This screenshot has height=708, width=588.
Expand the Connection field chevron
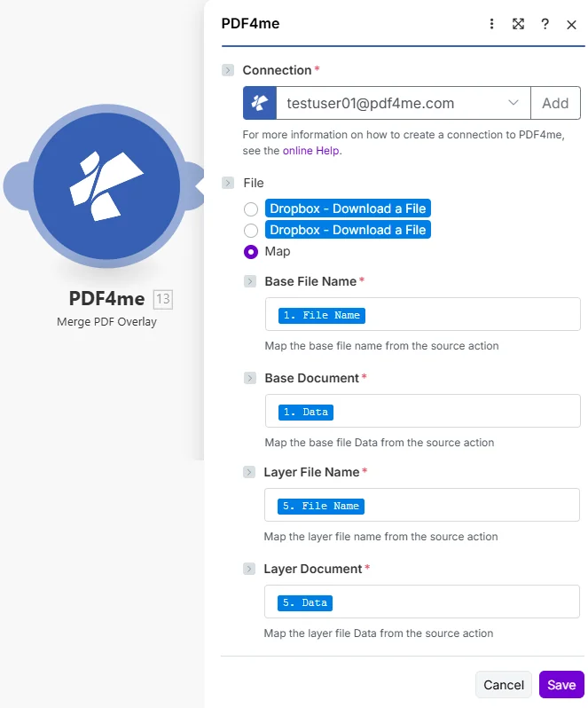click(x=228, y=70)
